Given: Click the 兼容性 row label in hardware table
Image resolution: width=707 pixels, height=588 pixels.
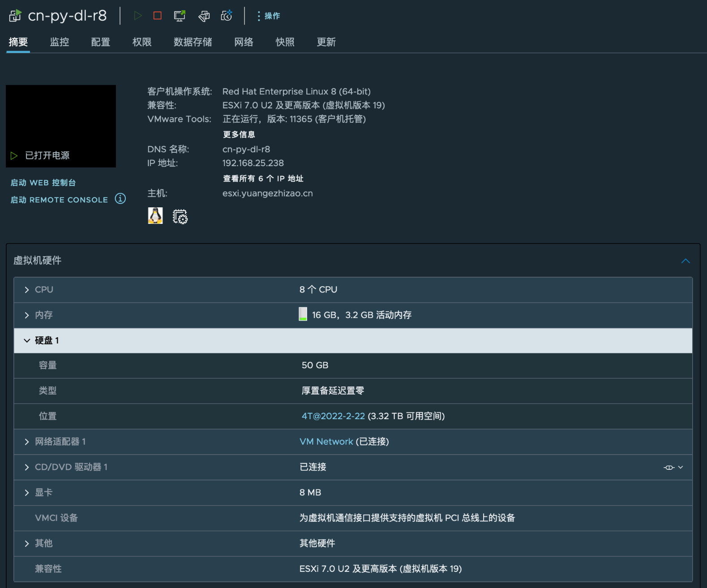Looking at the screenshot, I should 48,569.
